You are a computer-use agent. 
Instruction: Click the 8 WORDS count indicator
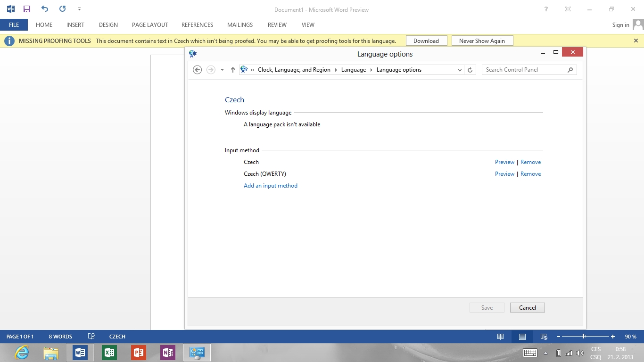coord(60,337)
